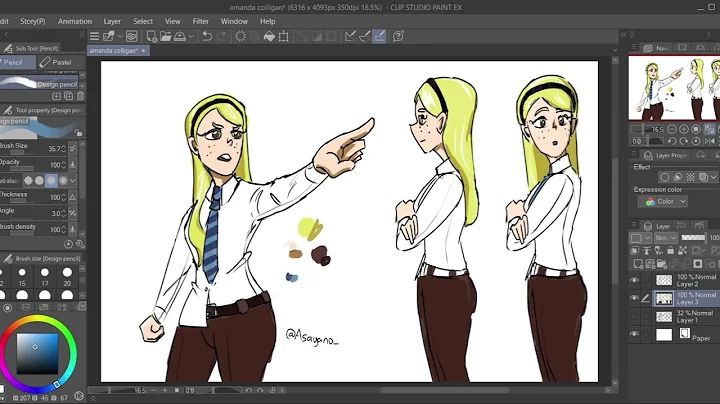Open sub tool detail wrench icon
Screen dimensions: 720x404
80,244
